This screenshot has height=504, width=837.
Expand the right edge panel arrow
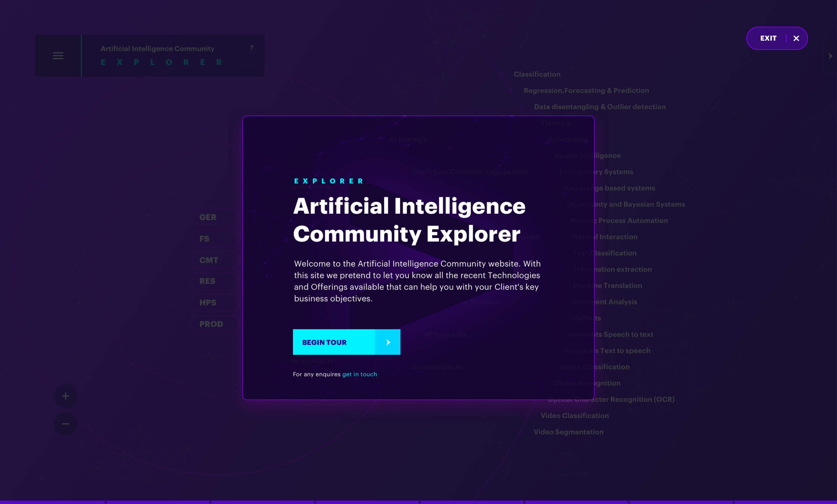(830, 56)
